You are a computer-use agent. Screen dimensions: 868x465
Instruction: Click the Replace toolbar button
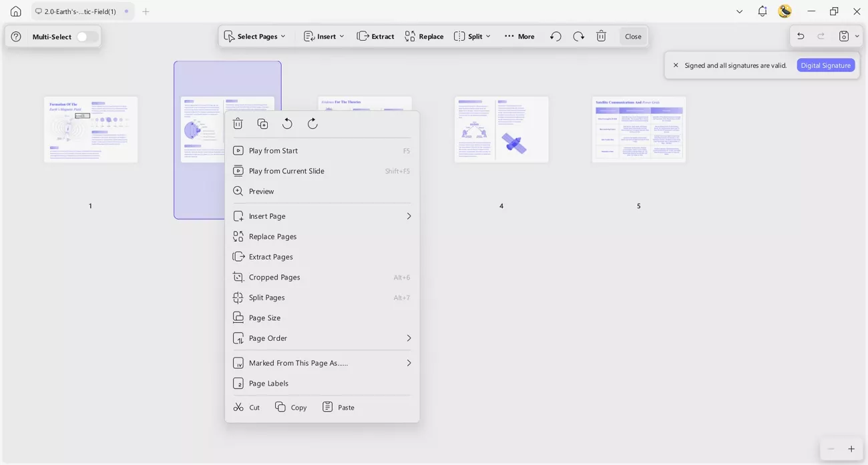click(x=424, y=36)
